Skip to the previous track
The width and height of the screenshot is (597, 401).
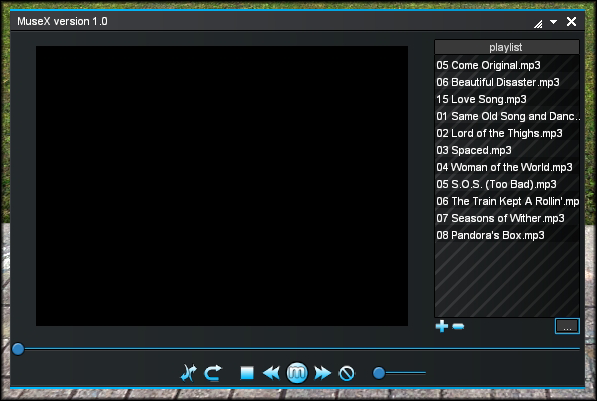click(271, 373)
